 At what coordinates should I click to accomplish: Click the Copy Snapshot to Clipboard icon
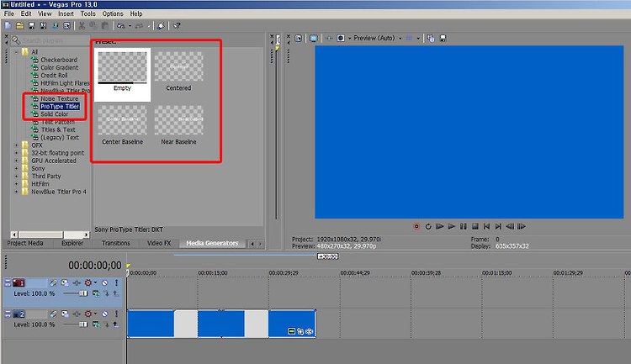[431, 38]
